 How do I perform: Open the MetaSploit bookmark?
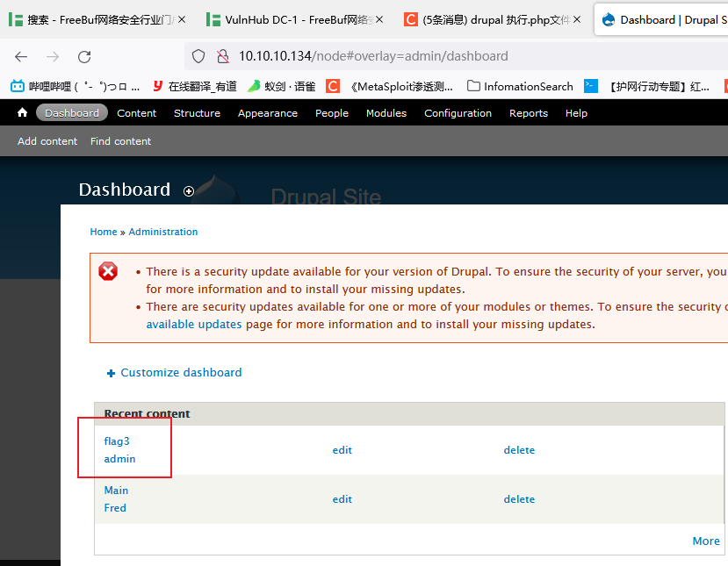click(x=390, y=86)
